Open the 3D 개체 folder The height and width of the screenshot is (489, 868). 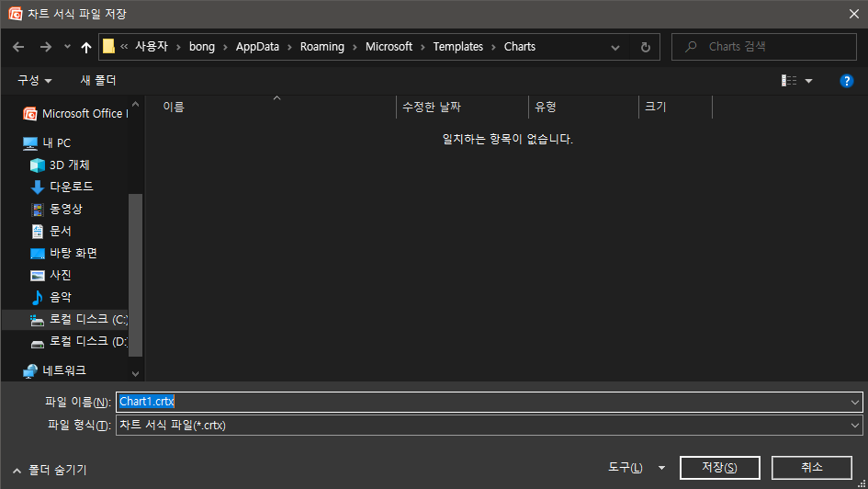[60, 165]
